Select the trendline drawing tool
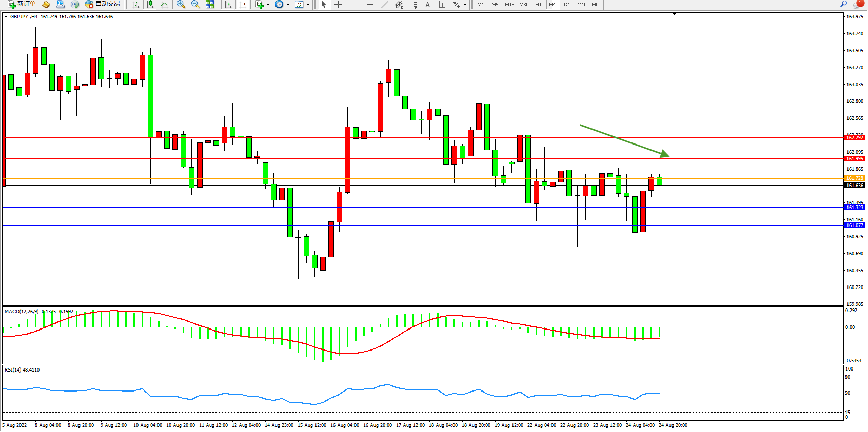This screenshot has height=432, width=868. tap(384, 4)
